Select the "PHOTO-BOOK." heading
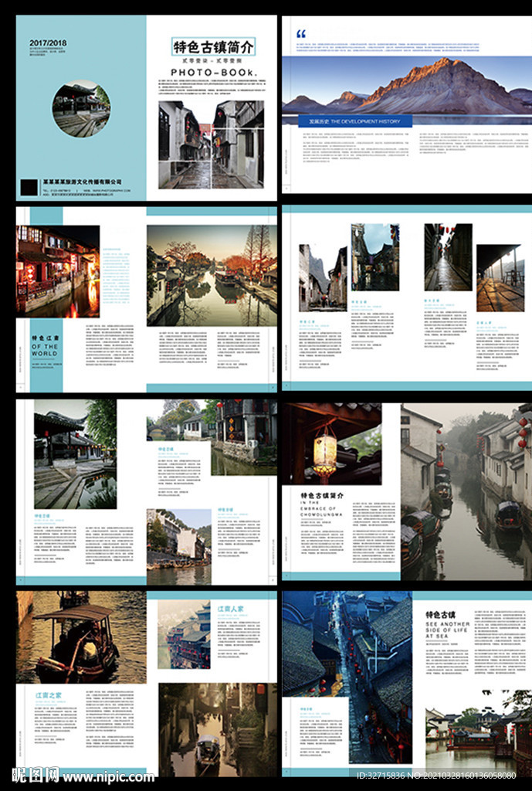 coord(214,73)
